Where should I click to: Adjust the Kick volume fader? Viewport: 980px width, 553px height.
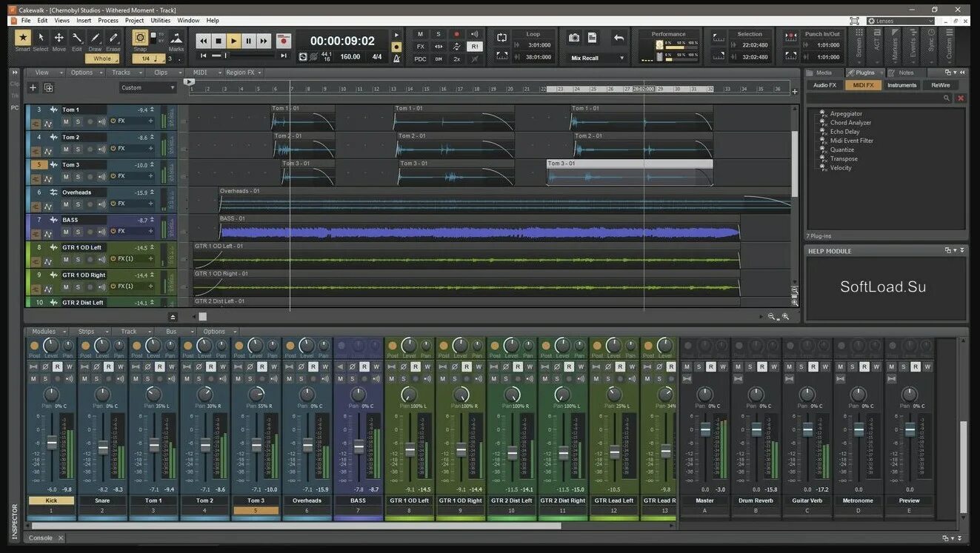pos(52,443)
